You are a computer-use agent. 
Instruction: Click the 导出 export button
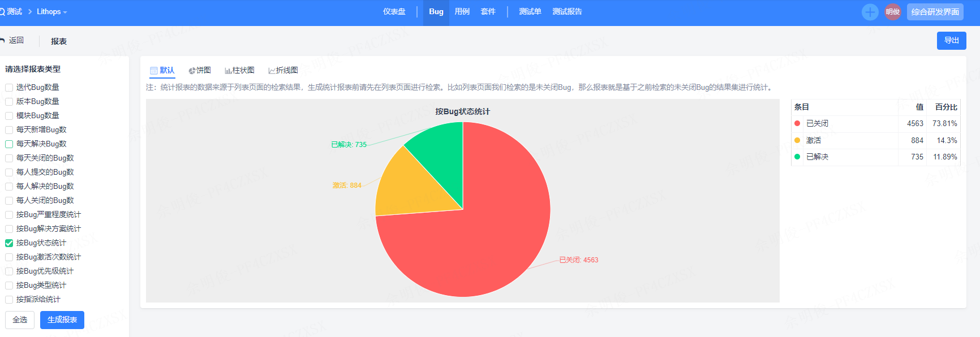click(952, 41)
